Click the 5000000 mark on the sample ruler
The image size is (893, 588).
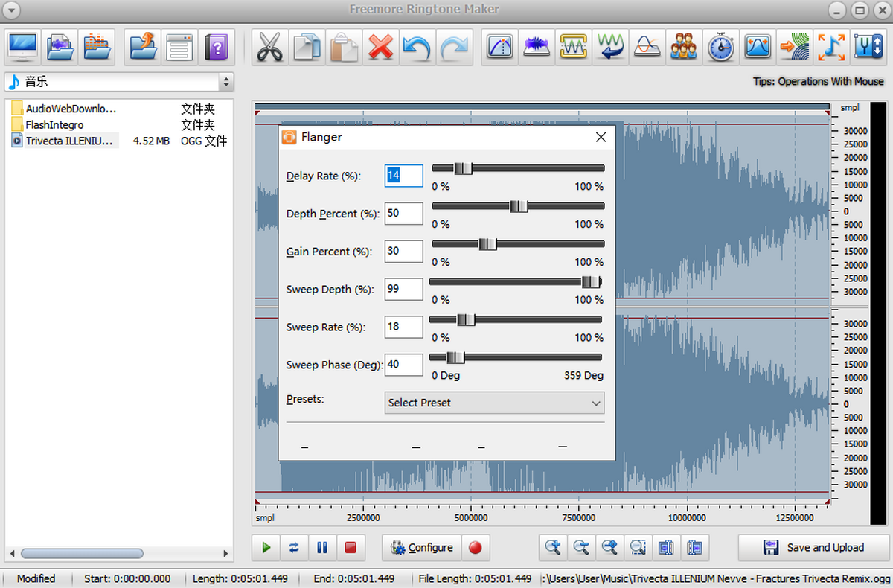point(471,517)
